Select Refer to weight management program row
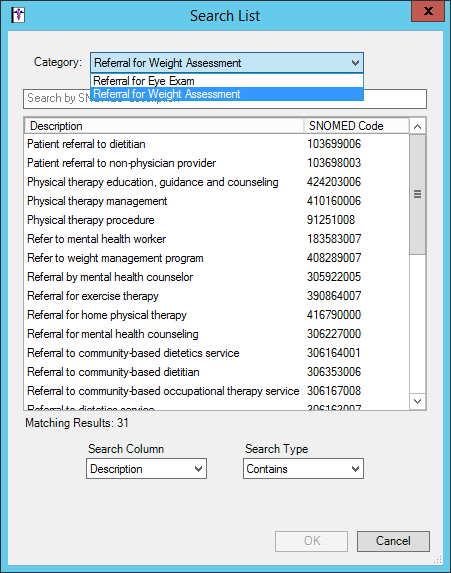This screenshot has height=573, width=451. tap(217, 258)
